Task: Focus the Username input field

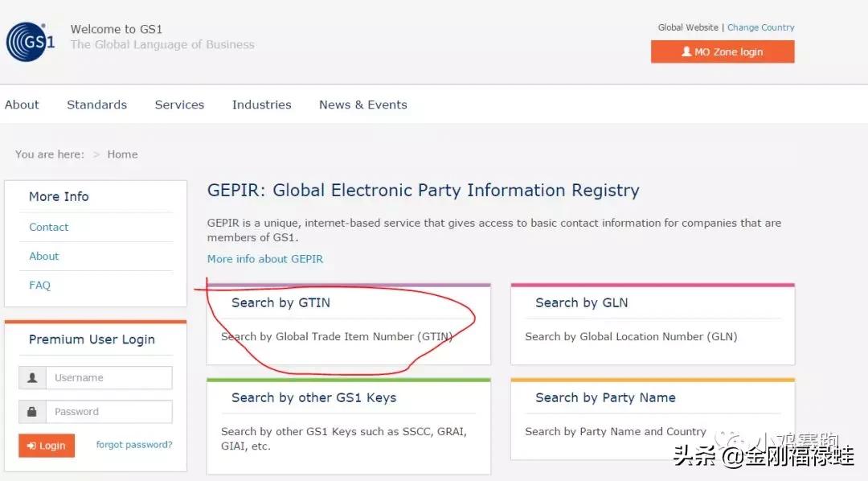Action: pyautogui.click(x=108, y=378)
